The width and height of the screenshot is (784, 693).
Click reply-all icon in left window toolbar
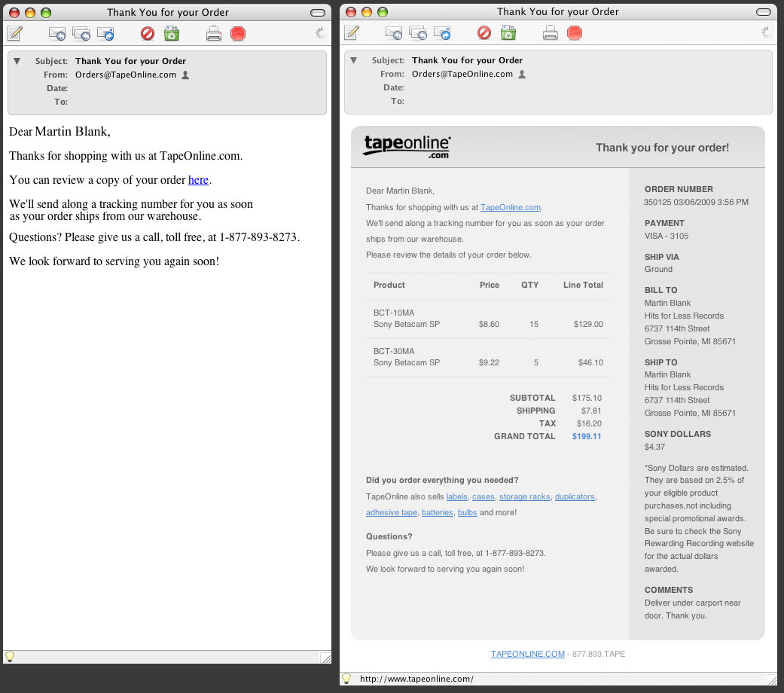point(81,33)
